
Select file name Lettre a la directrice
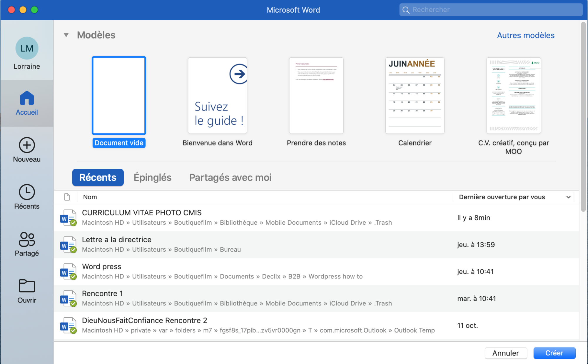[x=117, y=240]
